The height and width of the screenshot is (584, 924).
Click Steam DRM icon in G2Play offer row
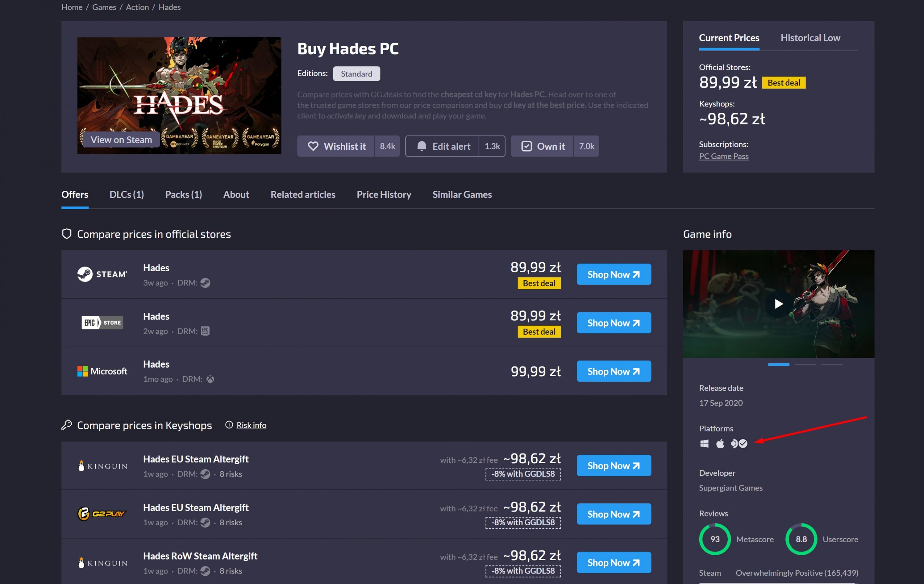205,522
